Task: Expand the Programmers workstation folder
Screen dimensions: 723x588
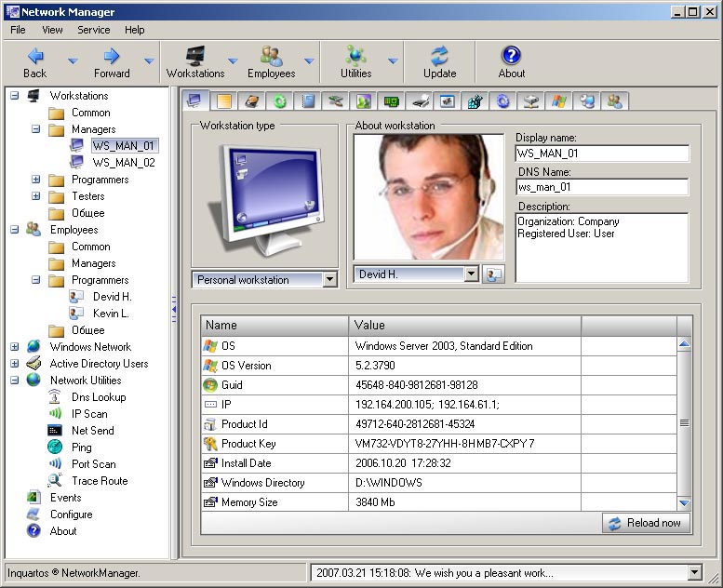Action: click(36, 180)
